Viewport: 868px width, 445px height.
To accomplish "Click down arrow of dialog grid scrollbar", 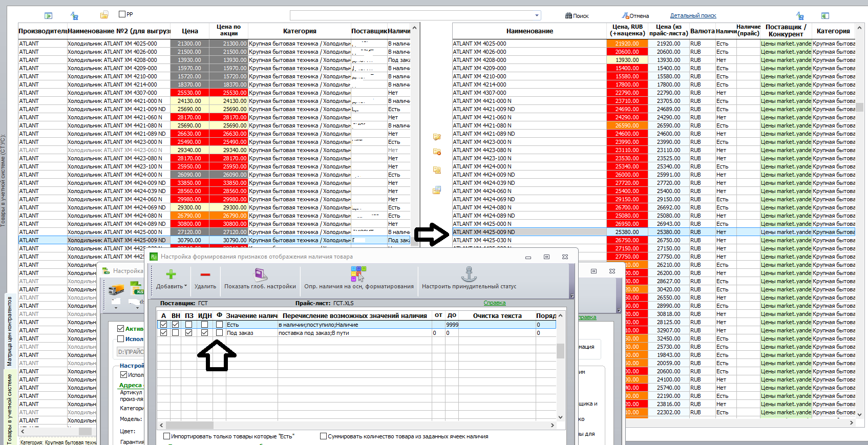I will click(560, 417).
